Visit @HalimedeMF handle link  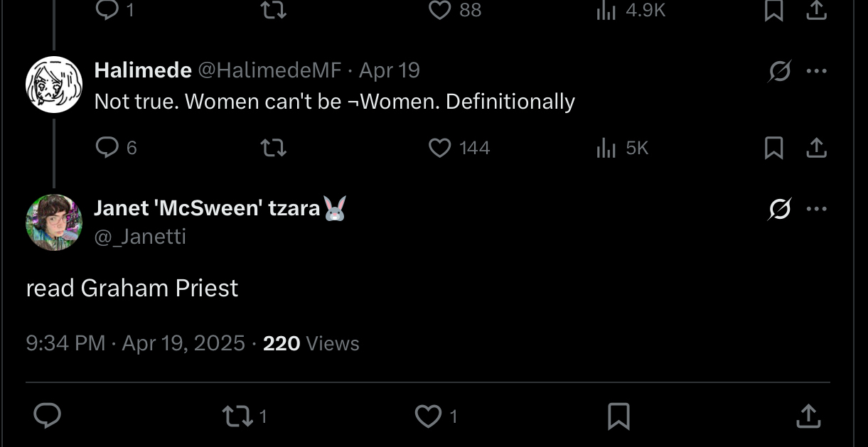[269, 70]
